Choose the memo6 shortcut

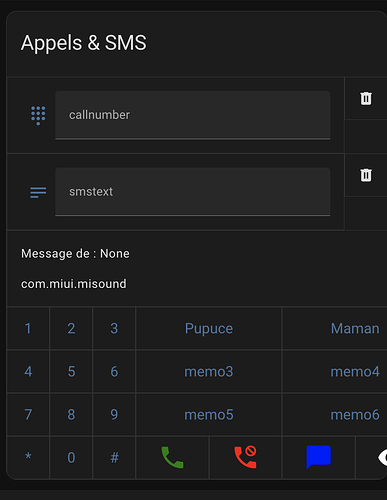(355, 415)
